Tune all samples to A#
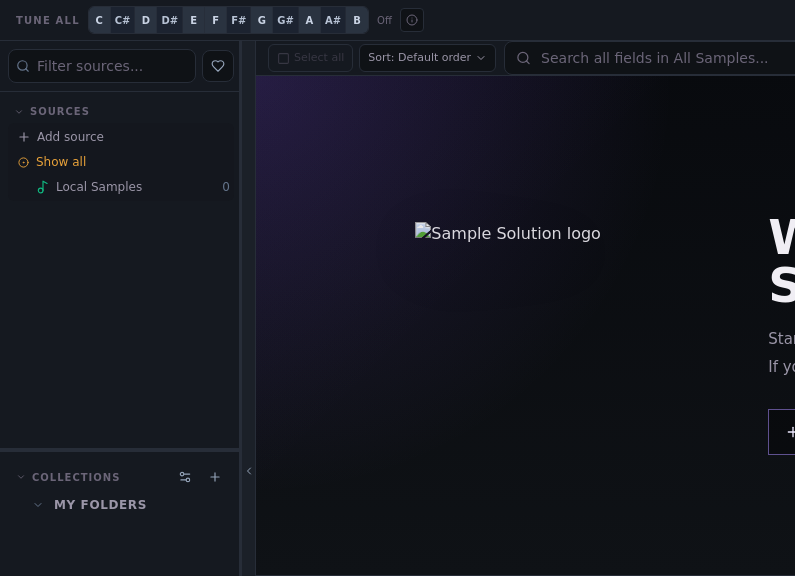 click(x=333, y=20)
